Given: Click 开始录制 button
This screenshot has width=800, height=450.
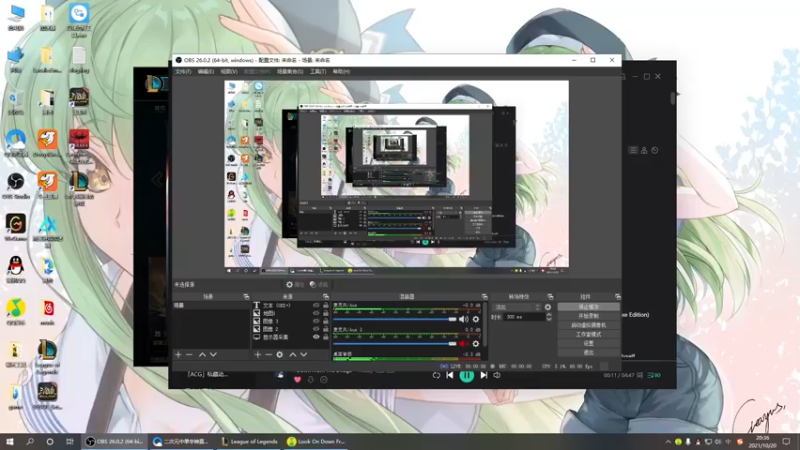Looking at the screenshot, I should click(x=588, y=316).
